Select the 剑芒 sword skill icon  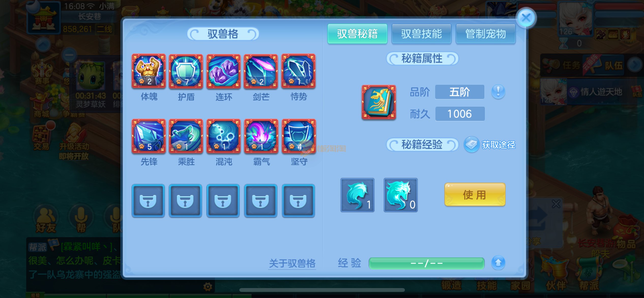261,71
